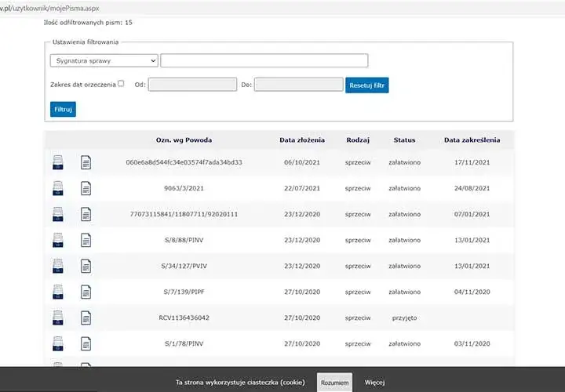Image resolution: width=565 pixels, height=392 pixels.
Task: Expand the Sygnatura sprawy dropdown
Action: [104, 60]
